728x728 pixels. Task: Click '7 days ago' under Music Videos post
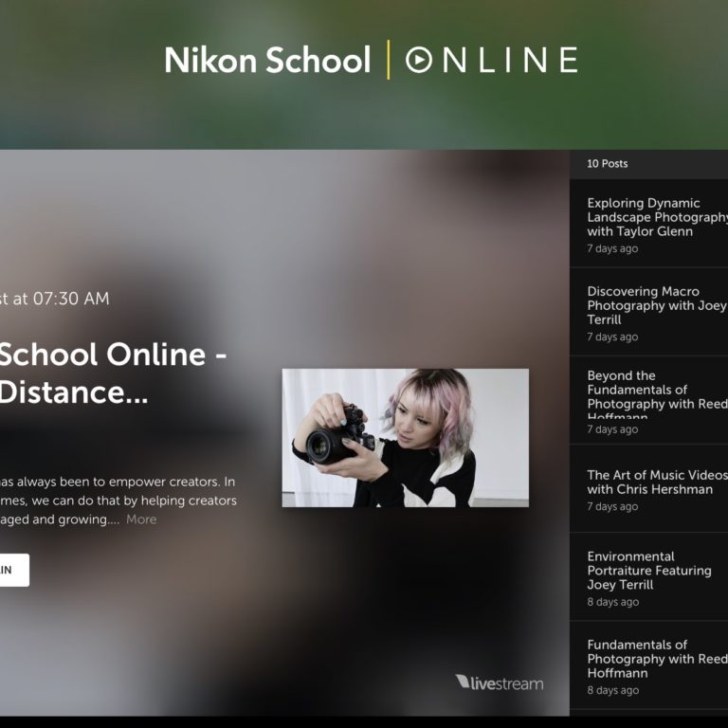click(612, 507)
